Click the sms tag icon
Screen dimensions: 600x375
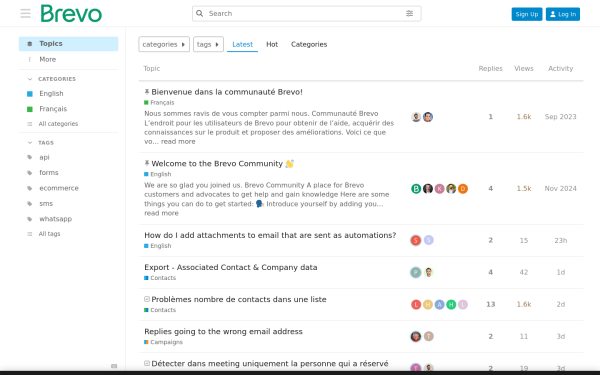30,204
